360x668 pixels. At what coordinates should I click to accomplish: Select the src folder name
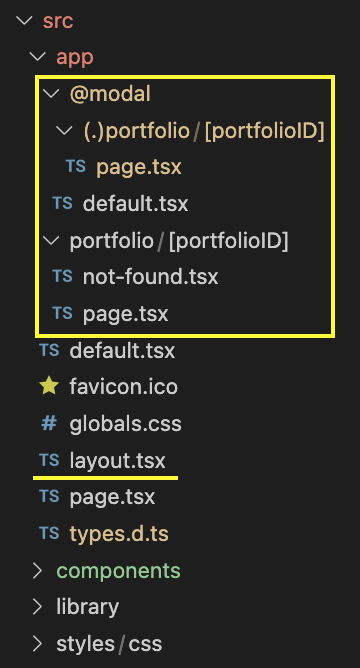pyautogui.click(x=58, y=21)
